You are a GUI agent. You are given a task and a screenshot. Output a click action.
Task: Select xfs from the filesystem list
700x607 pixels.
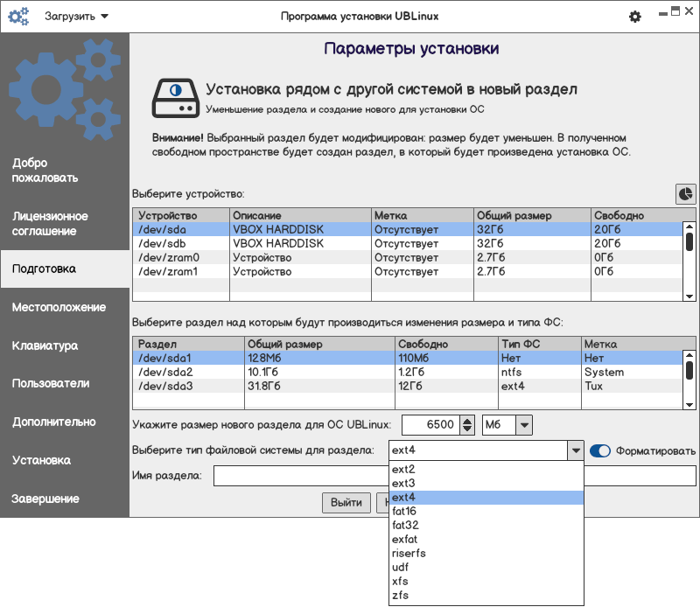click(486, 582)
